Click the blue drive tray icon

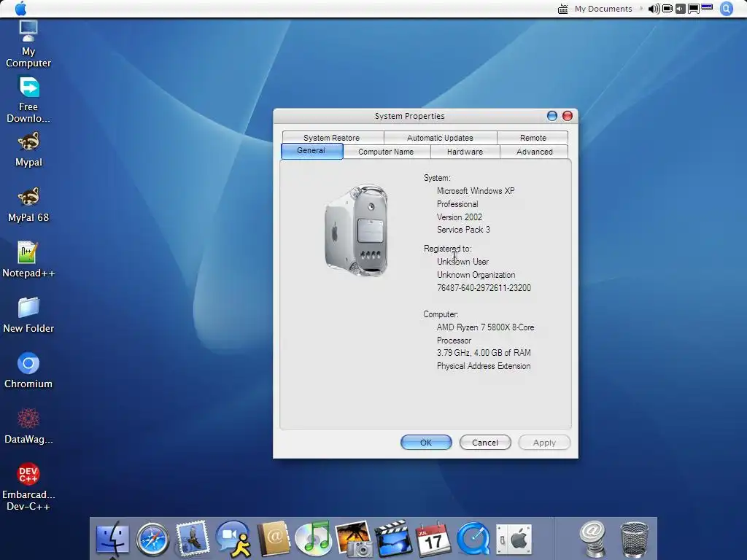point(707,7)
